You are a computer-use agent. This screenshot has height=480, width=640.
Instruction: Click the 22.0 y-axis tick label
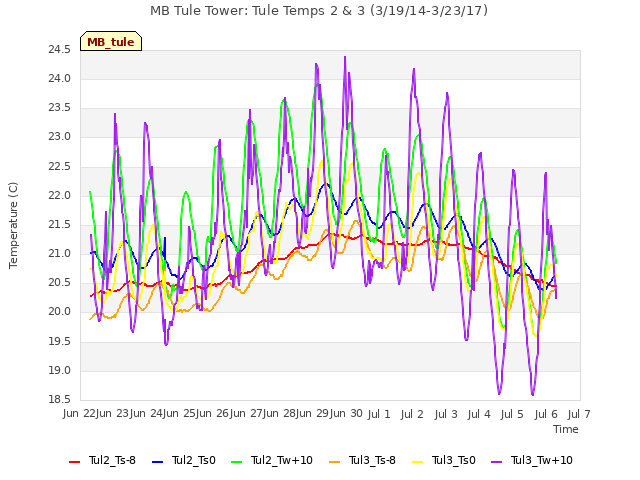click(59, 196)
